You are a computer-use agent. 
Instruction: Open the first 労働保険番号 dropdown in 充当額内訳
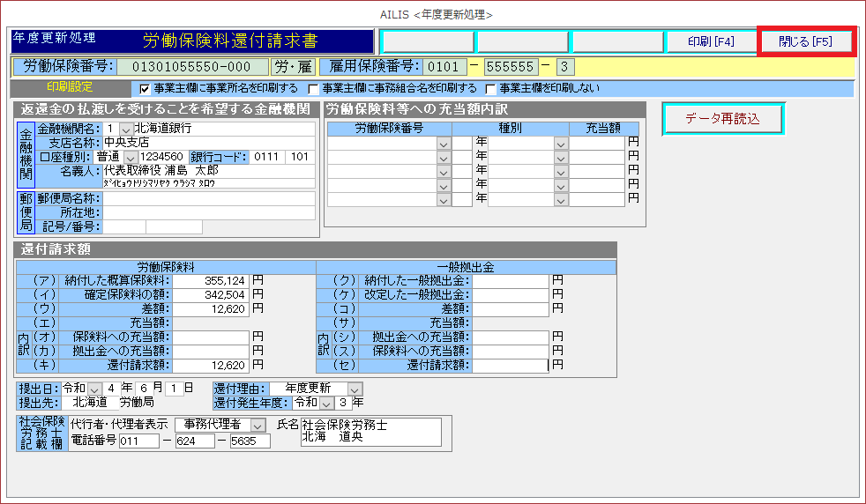(443, 144)
